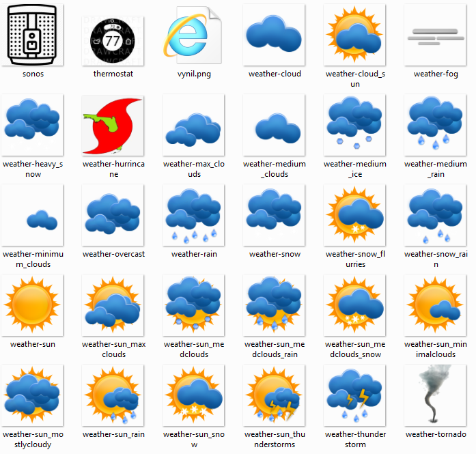Click the 'weather-minimum_clouds' file name label
The width and height of the screenshot is (476, 454).
coord(33,259)
